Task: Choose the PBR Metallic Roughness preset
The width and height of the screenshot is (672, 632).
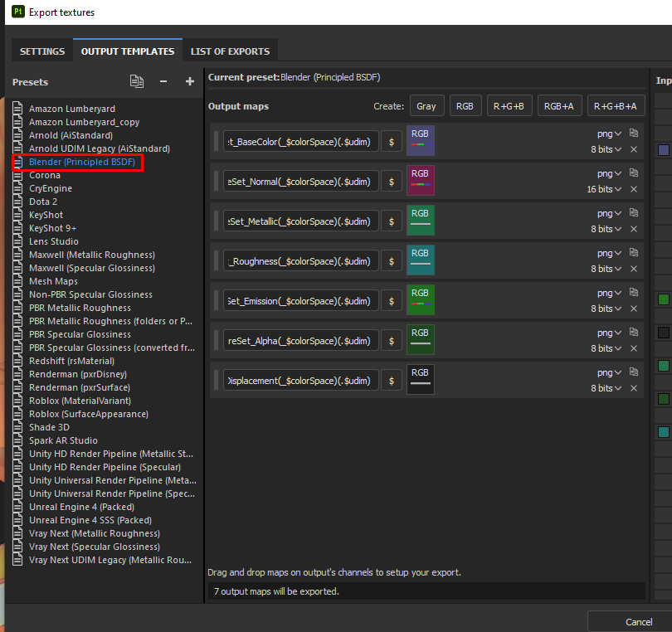Action: 80,308
